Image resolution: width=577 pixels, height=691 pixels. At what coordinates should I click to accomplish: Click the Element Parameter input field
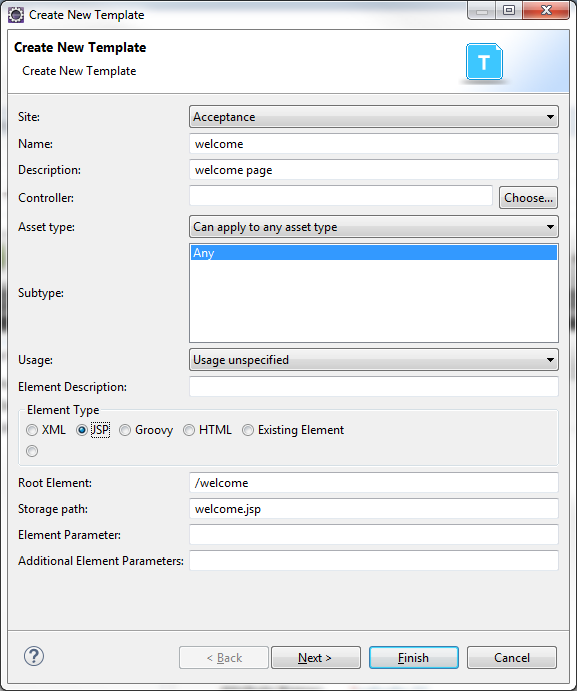374,535
